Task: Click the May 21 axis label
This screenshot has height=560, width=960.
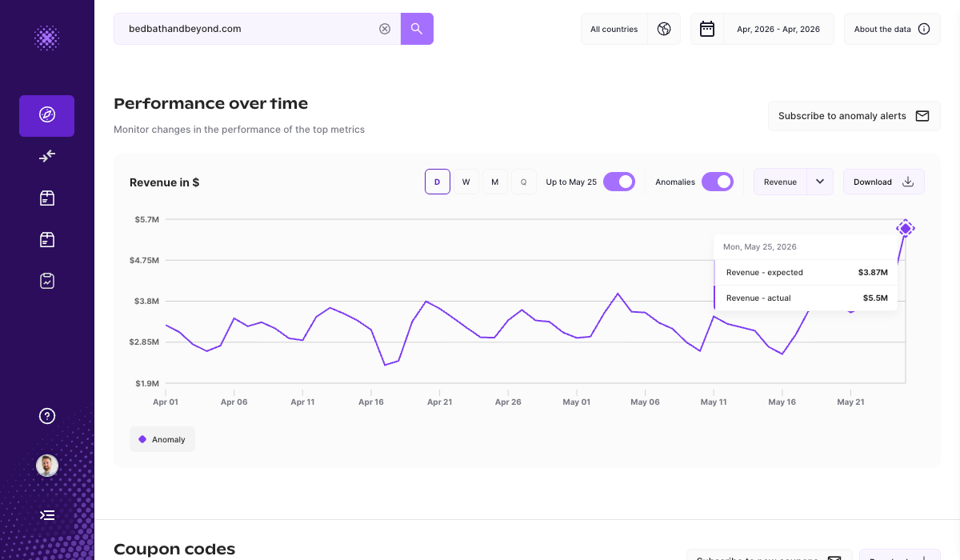Action: coord(850,402)
